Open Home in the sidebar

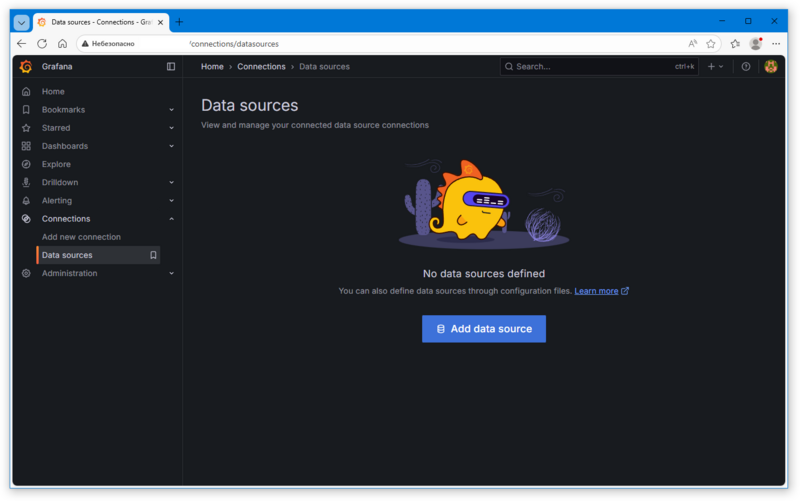53,91
